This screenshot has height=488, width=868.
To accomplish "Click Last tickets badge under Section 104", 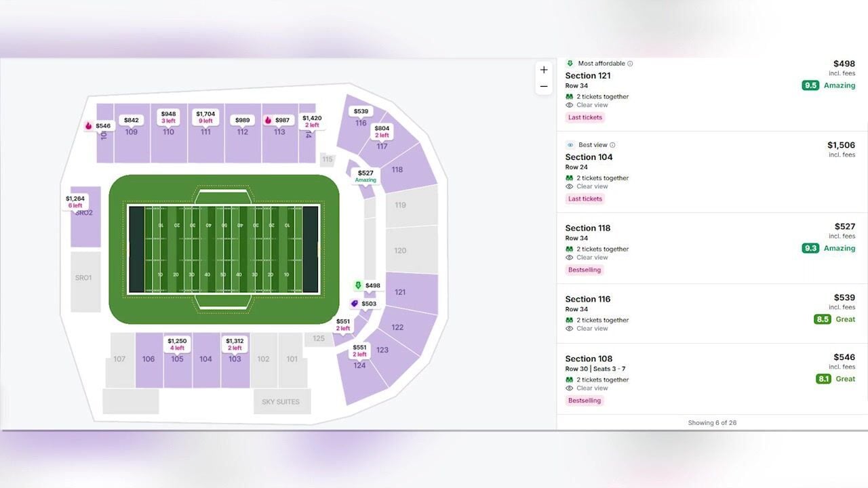I will tap(585, 199).
